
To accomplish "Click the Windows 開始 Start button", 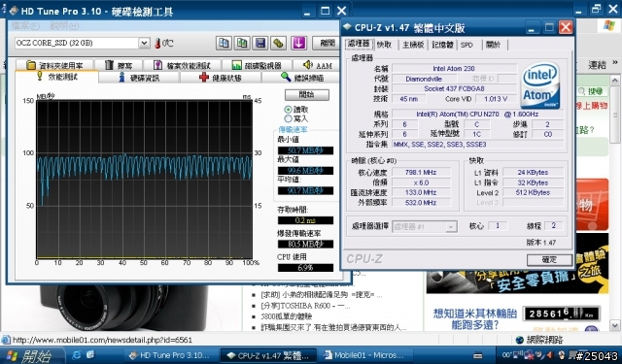I will (31, 355).
